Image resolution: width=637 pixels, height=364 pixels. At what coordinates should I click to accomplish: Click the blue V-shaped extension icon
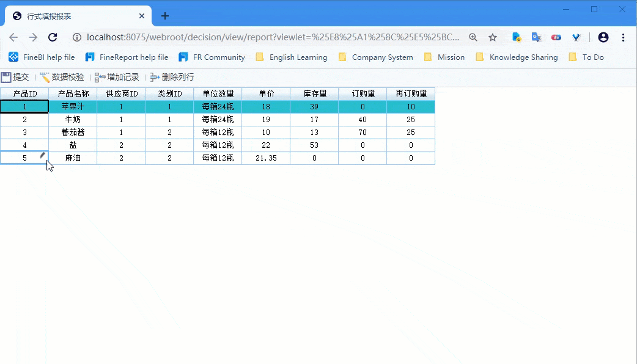pyautogui.click(x=576, y=37)
